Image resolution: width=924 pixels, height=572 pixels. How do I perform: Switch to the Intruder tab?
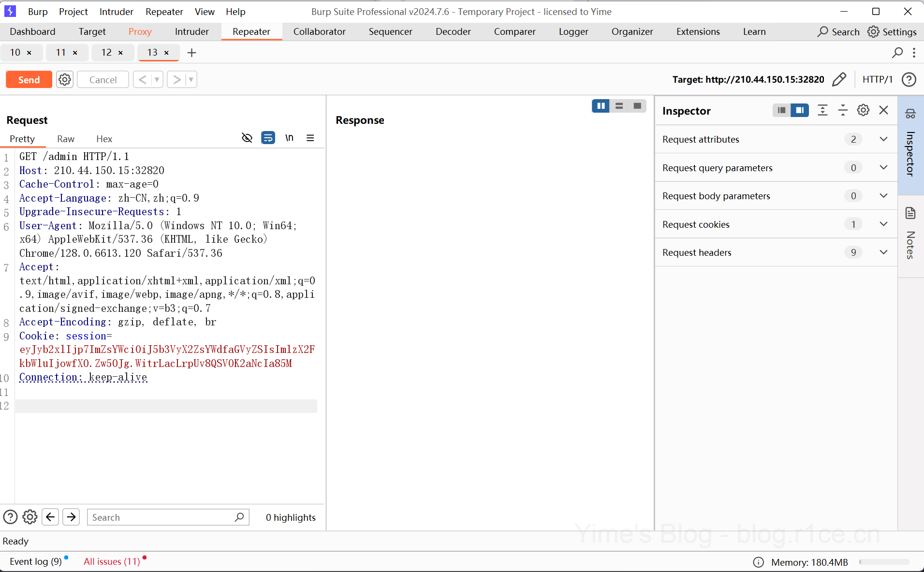(191, 31)
